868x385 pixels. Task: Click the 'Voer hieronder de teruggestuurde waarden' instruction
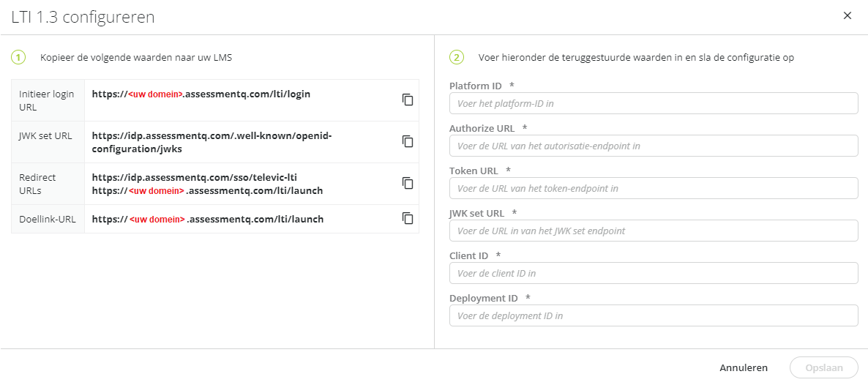click(x=637, y=58)
